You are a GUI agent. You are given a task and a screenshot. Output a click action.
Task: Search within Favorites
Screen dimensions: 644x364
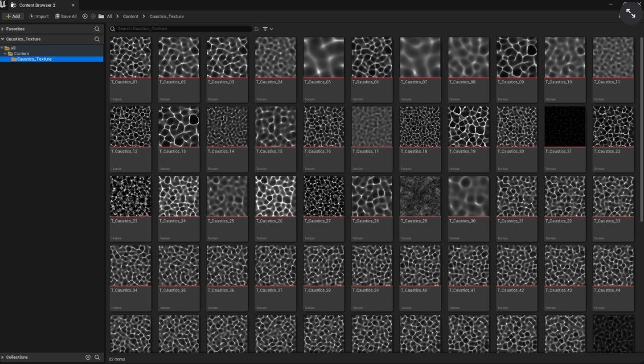(97, 29)
